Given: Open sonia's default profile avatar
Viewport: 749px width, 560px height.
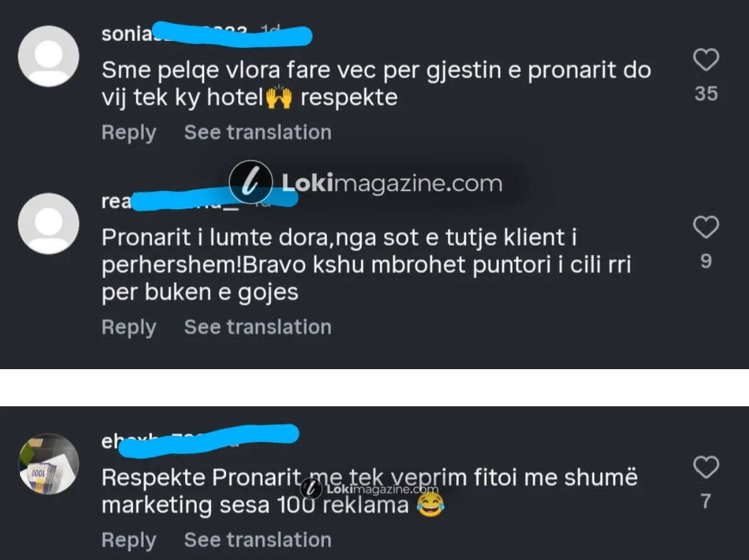Looking at the screenshot, I should [49, 57].
